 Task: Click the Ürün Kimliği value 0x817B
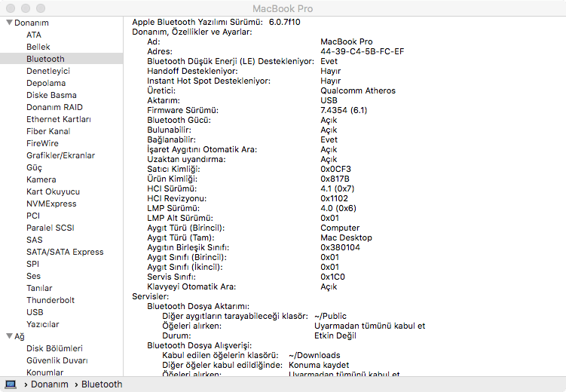(x=335, y=179)
